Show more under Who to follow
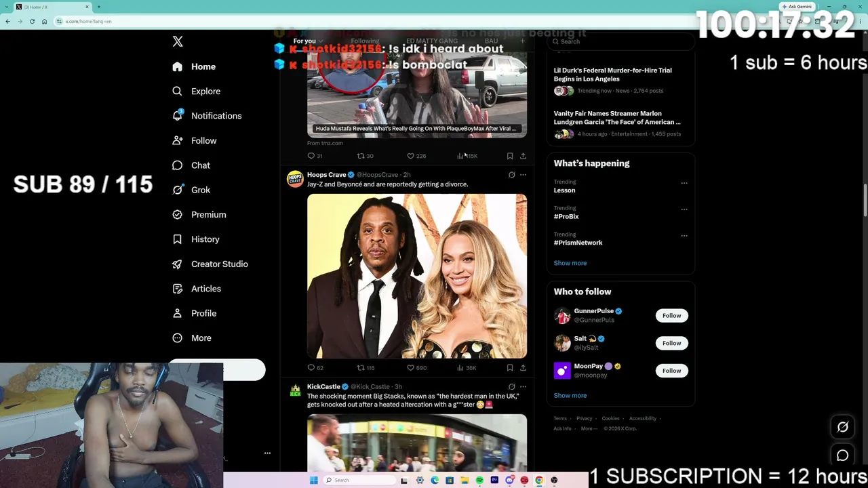 pyautogui.click(x=570, y=395)
